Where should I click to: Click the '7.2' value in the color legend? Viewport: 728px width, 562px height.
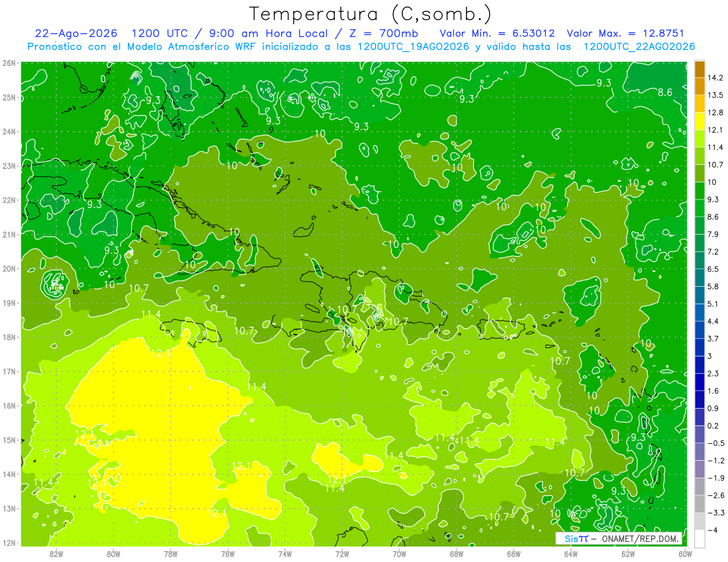[x=713, y=252]
